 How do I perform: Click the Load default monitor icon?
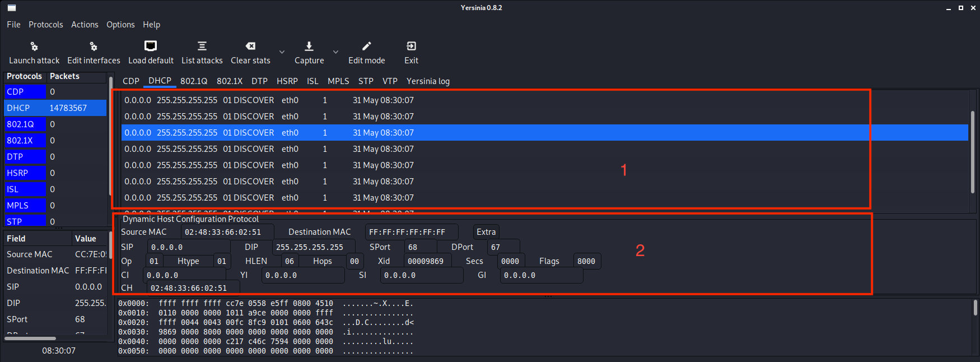pos(151,46)
